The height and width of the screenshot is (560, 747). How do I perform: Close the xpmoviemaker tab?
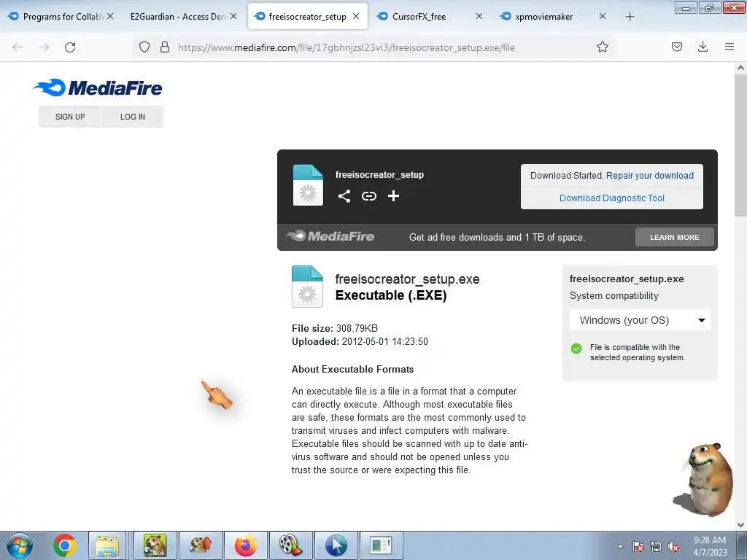[602, 16]
